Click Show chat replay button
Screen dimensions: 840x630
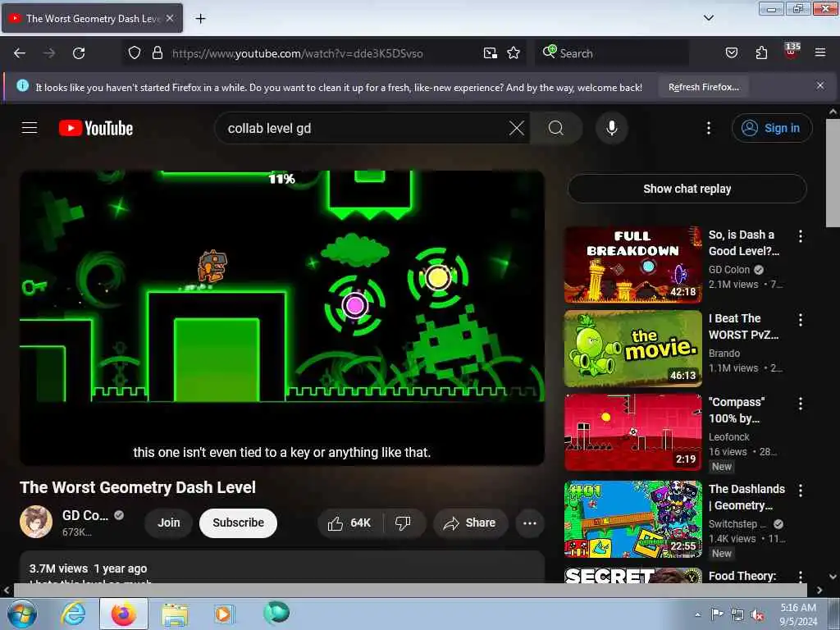[x=687, y=189]
